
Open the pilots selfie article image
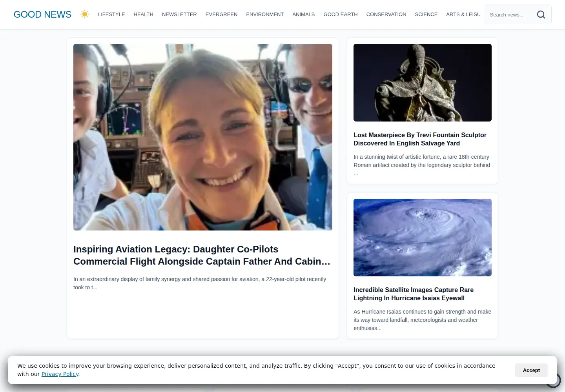click(203, 137)
